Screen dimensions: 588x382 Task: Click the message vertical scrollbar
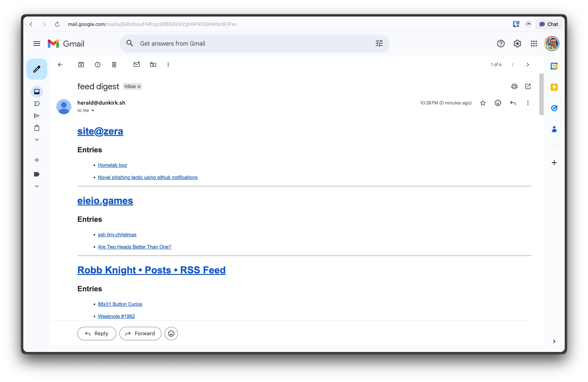point(541,94)
